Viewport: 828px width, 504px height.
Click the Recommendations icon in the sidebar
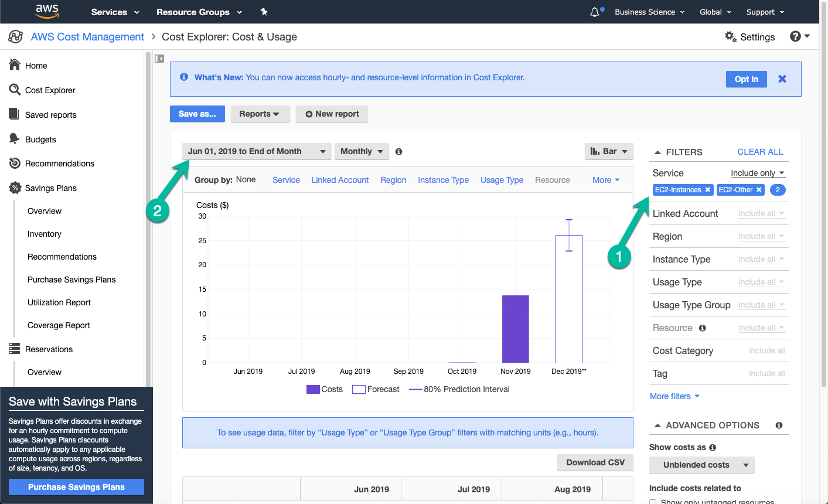point(15,164)
